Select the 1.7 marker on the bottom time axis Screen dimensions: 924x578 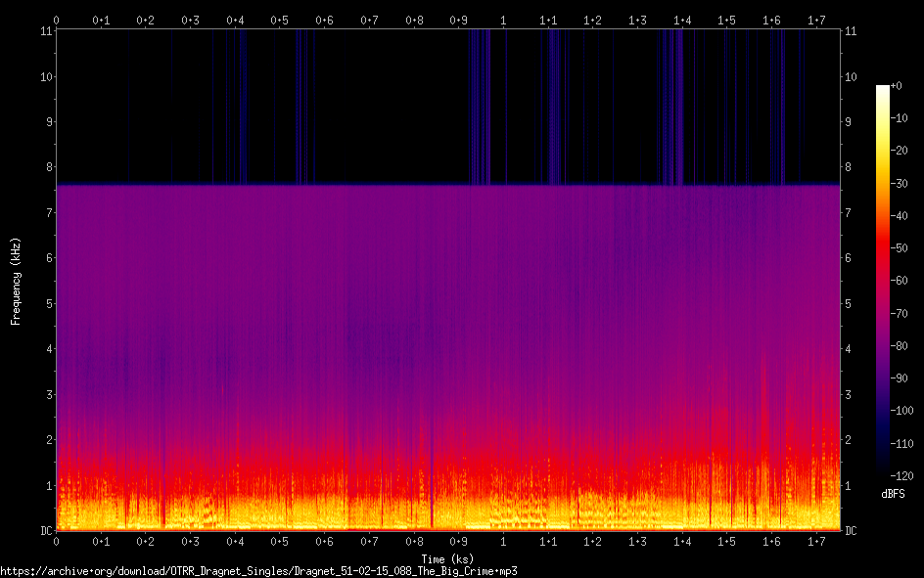tap(815, 541)
